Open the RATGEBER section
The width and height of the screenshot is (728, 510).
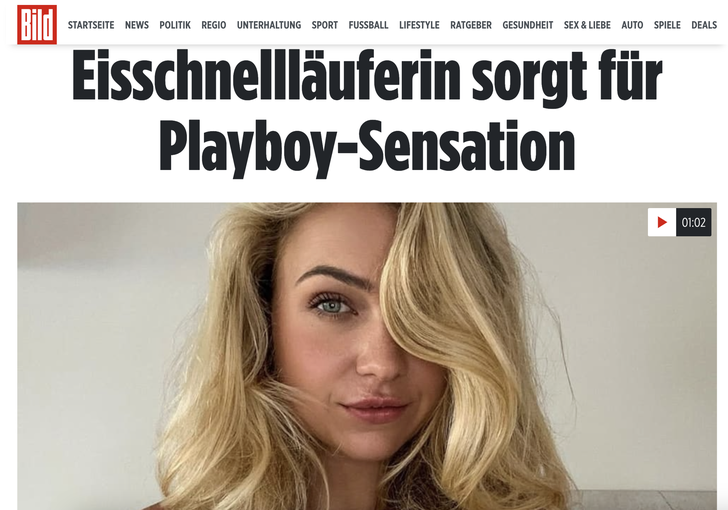click(x=471, y=25)
